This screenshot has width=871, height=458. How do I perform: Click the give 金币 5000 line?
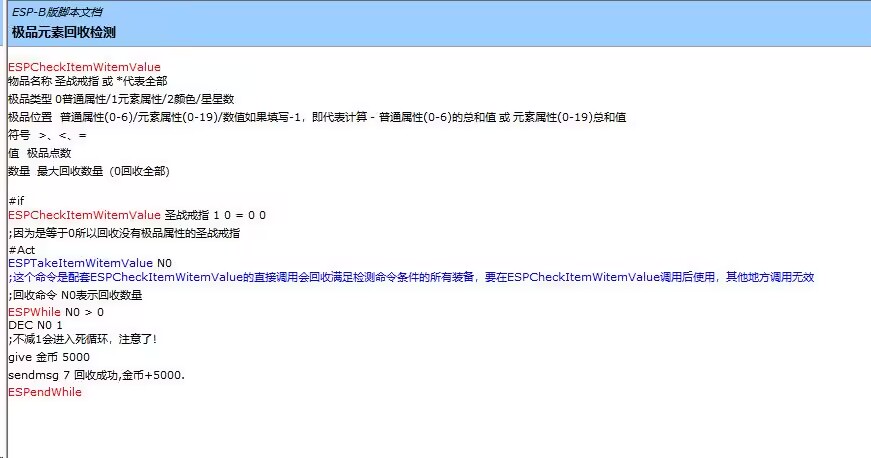click(x=48, y=356)
